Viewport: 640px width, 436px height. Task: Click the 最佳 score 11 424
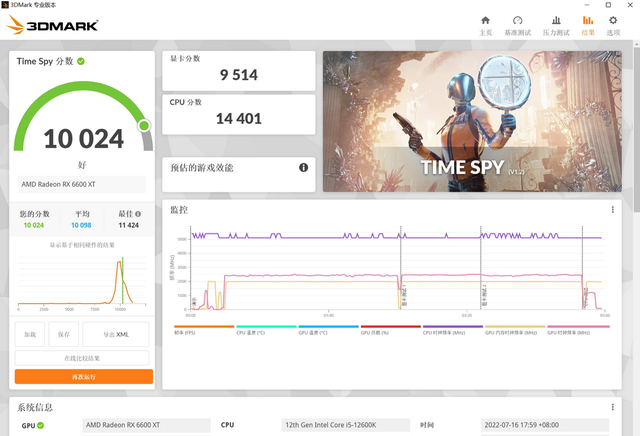tap(129, 225)
